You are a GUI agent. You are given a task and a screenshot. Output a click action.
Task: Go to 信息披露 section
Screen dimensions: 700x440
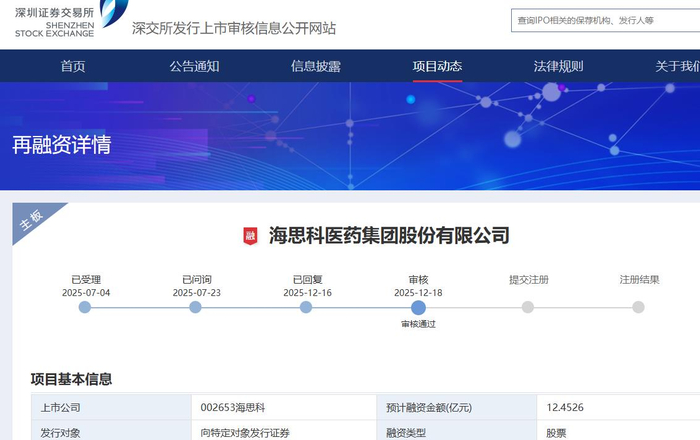point(316,66)
